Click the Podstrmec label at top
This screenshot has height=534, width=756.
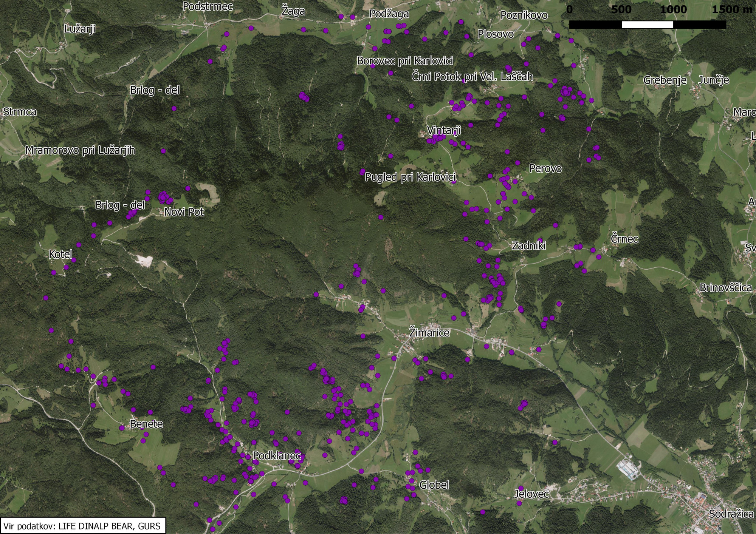(208, 6)
